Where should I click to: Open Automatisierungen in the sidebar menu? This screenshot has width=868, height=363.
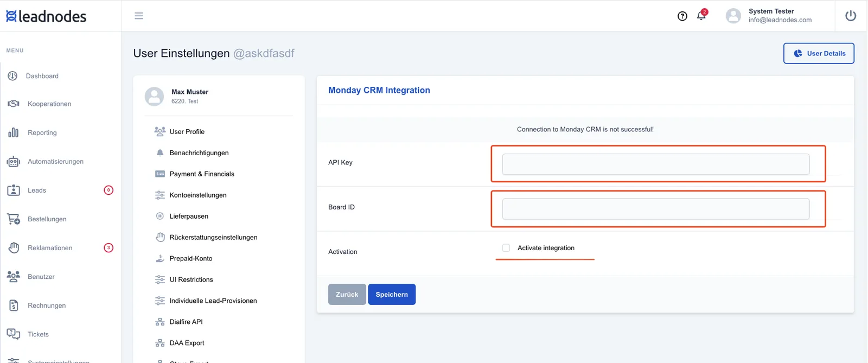tap(56, 161)
